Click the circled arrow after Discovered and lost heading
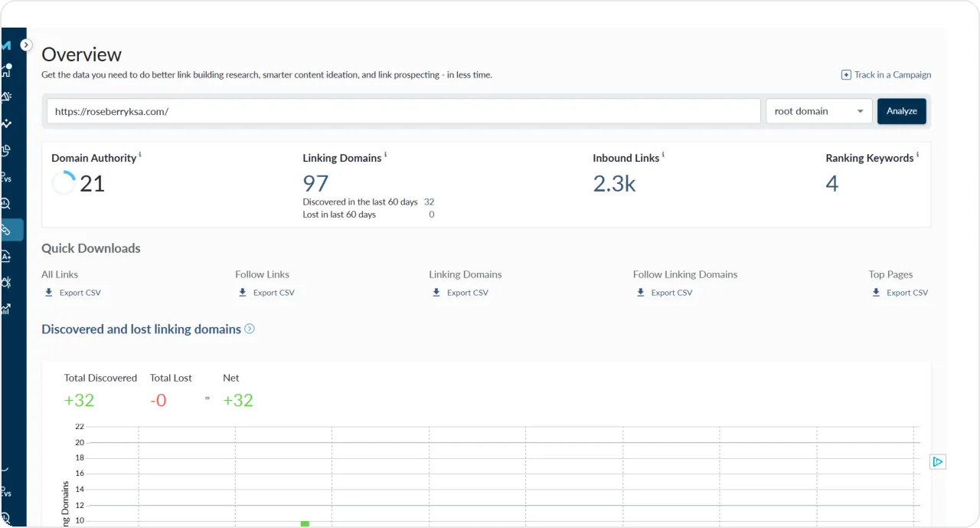Screen dimensions: 980x528 249,329
